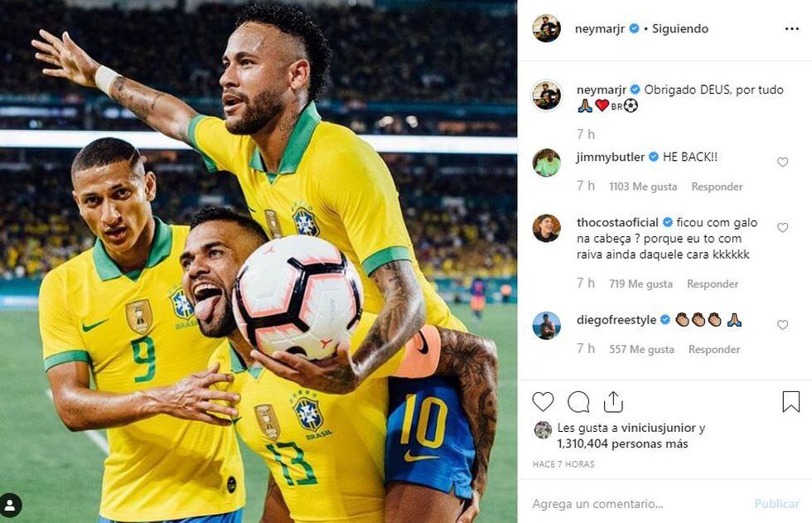Screen dimensions: 812x523
Task: Reply to thocostaoficial's comment
Action: pos(713,283)
